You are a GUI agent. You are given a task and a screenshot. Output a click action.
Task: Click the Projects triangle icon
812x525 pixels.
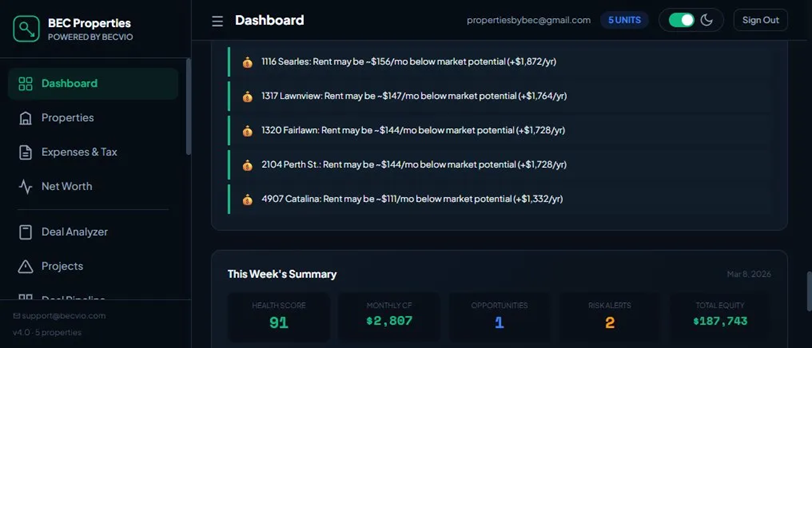tap(25, 266)
